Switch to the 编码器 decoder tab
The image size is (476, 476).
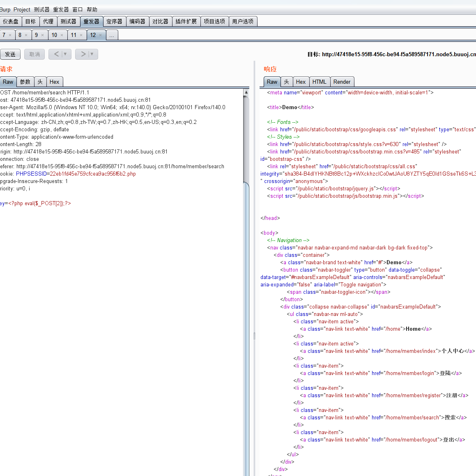[x=137, y=21]
